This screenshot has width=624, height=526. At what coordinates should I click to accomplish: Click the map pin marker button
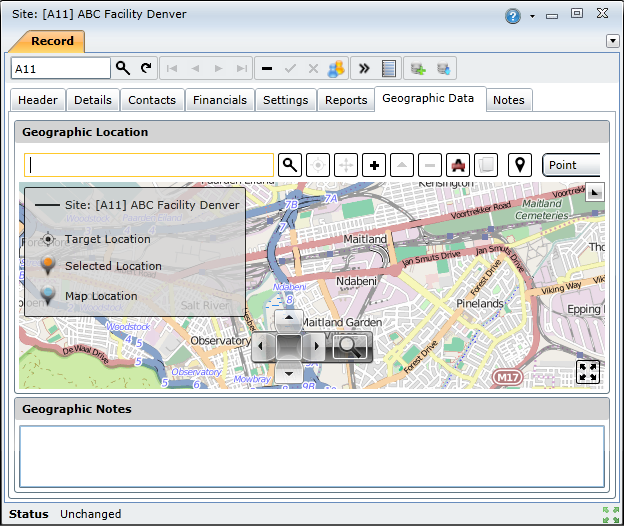point(520,165)
